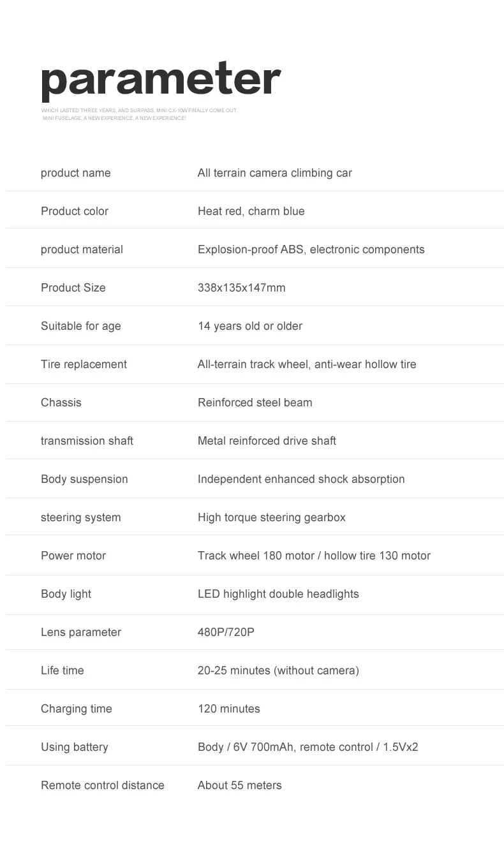The image size is (504, 858).
Task: Select the 'Power motor' row label
Action: point(73,556)
